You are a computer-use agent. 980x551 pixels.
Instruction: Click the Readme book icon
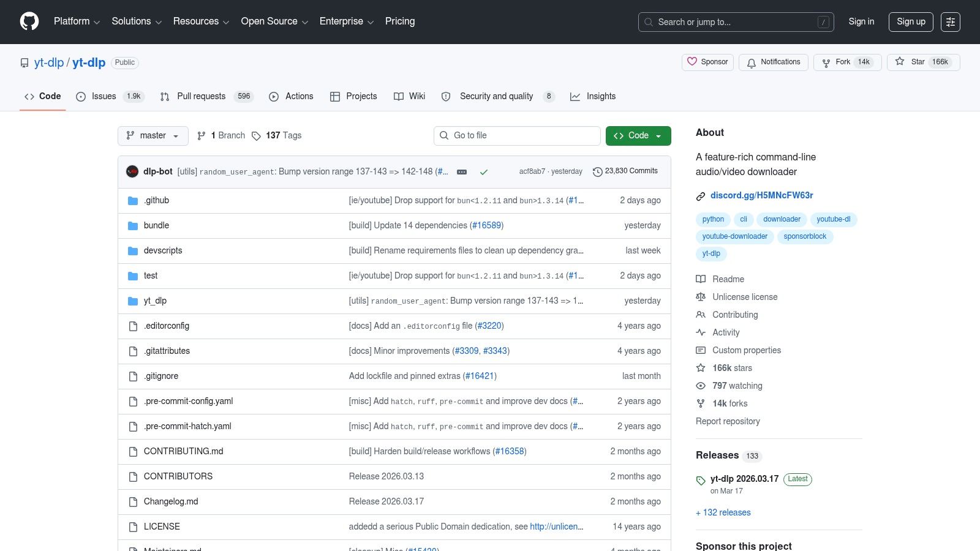tap(701, 279)
